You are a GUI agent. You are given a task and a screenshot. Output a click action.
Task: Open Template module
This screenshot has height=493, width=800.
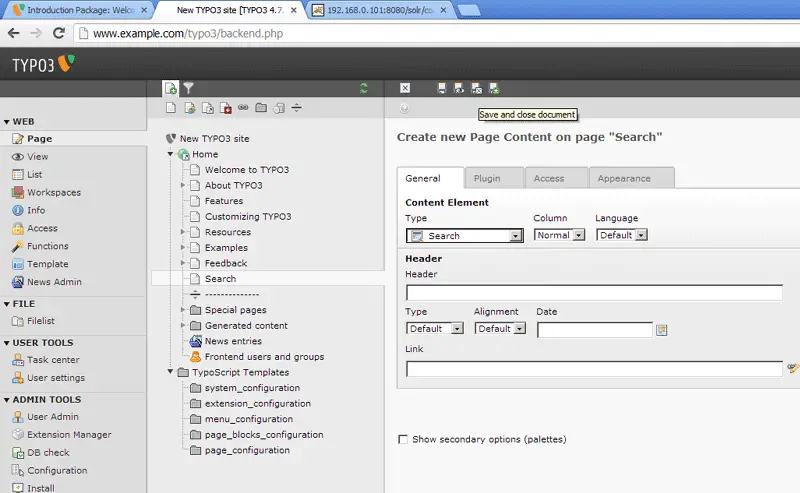[47, 264]
